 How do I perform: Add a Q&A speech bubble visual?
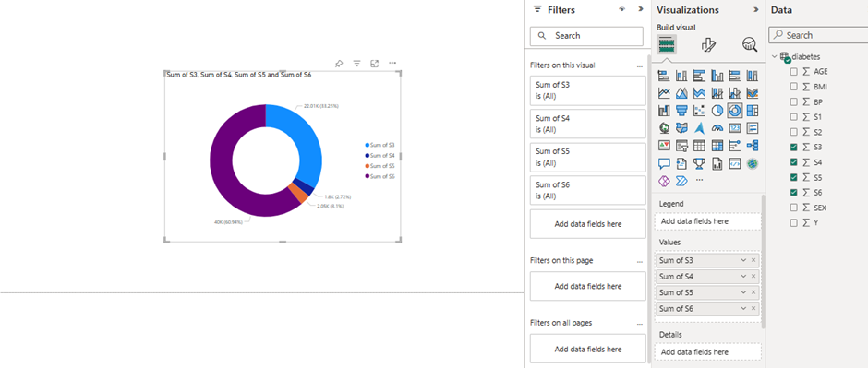[x=664, y=163]
